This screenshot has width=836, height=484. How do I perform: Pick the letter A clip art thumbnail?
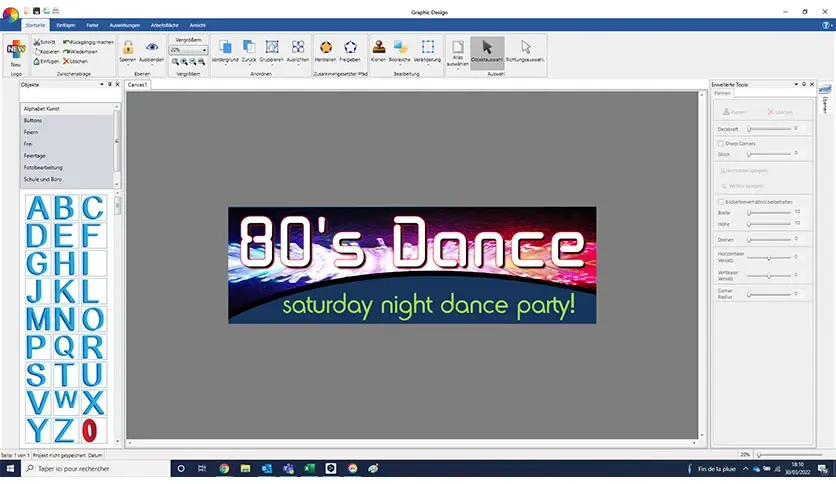click(37, 209)
